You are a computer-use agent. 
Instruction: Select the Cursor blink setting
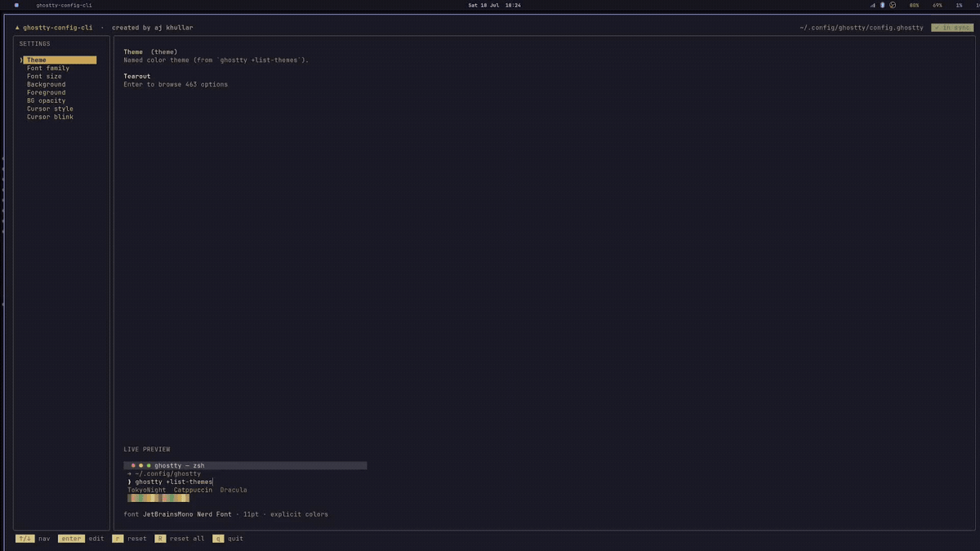click(x=50, y=118)
